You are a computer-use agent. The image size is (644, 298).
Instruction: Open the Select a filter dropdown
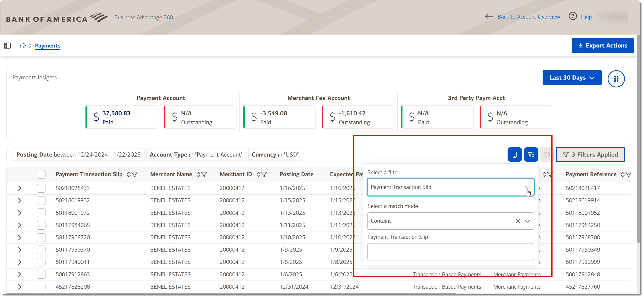(x=451, y=187)
